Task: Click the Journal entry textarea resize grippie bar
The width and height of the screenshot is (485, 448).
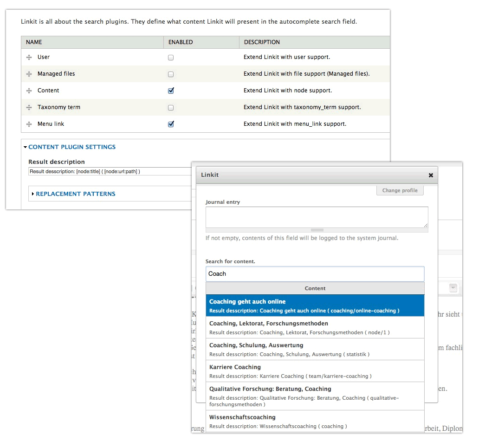Action: 317,230
